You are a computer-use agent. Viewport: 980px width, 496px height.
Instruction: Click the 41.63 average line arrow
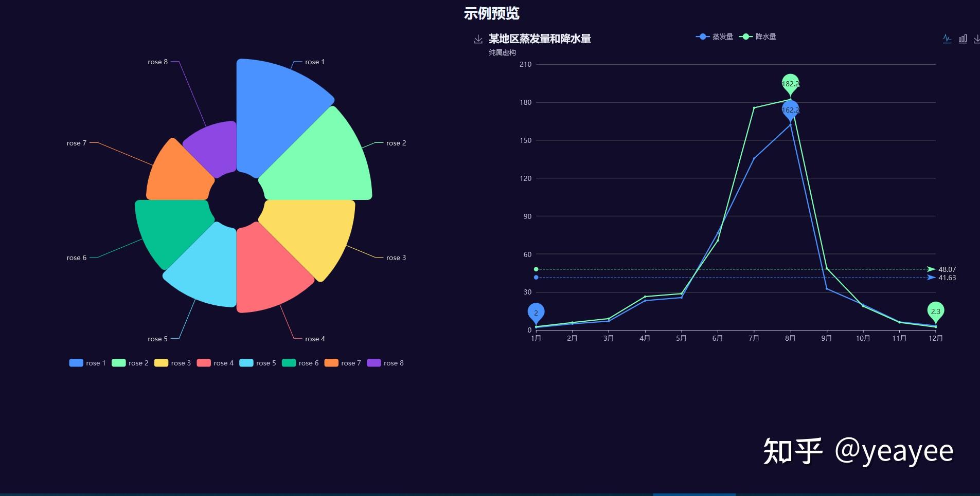[930, 278]
